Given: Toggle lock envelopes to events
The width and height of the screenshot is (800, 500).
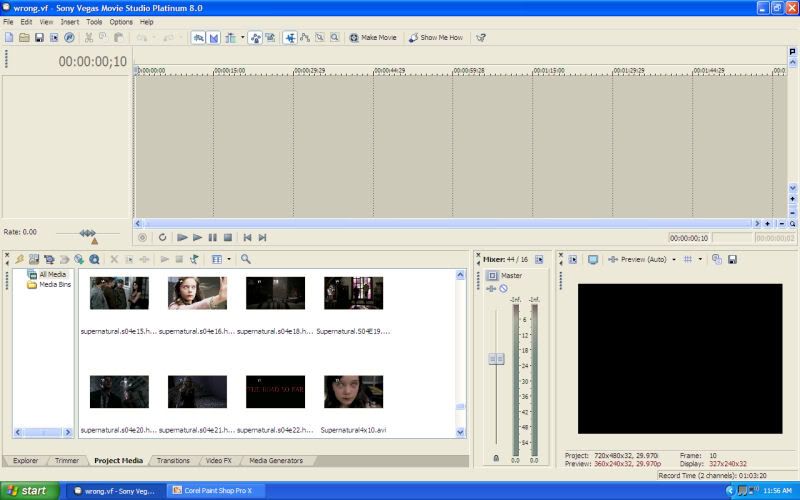Looking at the screenshot, I should (255, 38).
